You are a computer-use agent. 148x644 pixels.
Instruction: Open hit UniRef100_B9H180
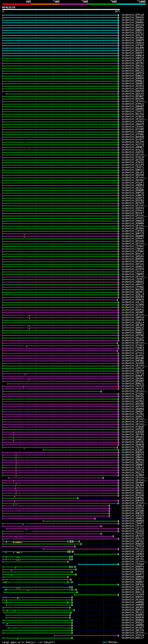[x=133, y=18]
